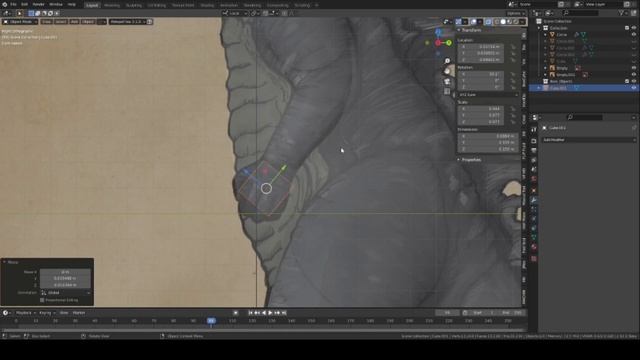Switch to wireframe viewport shading
This screenshot has height=360, width=640.
click(x=497, y=22)
